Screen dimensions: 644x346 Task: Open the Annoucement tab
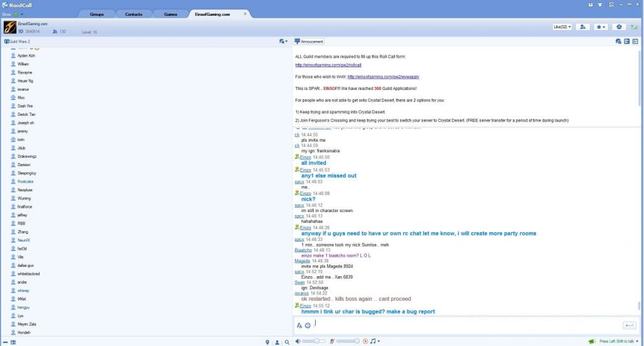point(309,42)
